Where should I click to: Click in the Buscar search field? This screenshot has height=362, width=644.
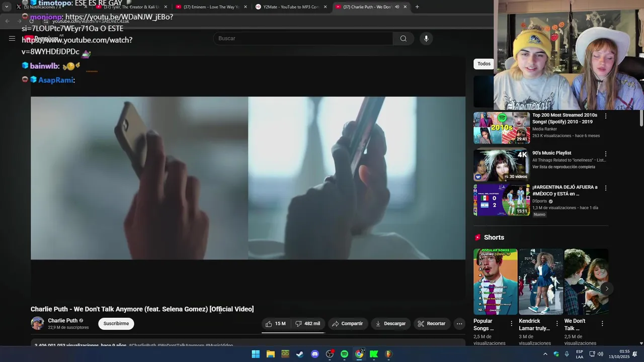[303, 39]
